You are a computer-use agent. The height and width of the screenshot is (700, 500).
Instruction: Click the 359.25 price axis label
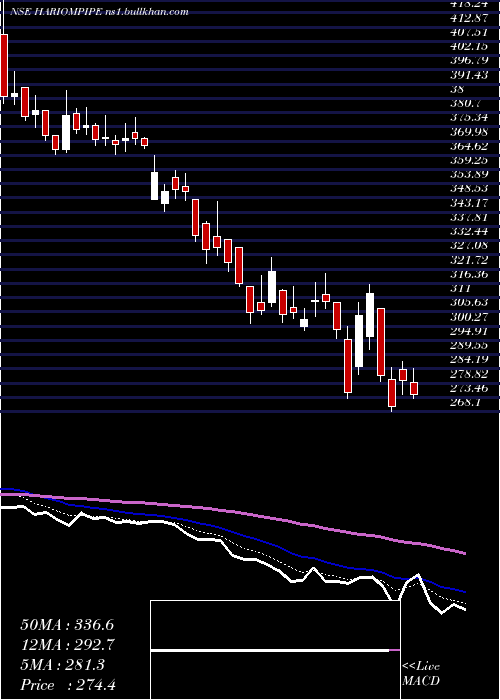tap(471, 160)
